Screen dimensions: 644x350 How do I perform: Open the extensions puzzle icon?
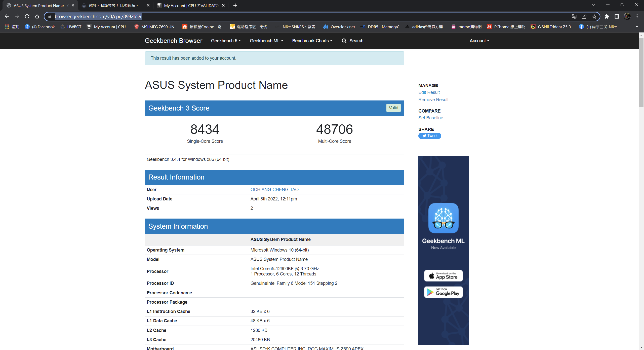tap(607, 16)
